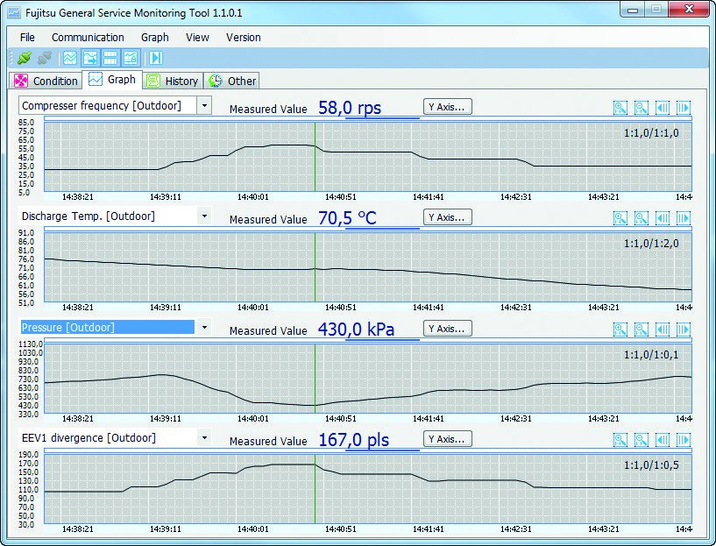
Task: Open the Communication menu
Action: point(88,37)
